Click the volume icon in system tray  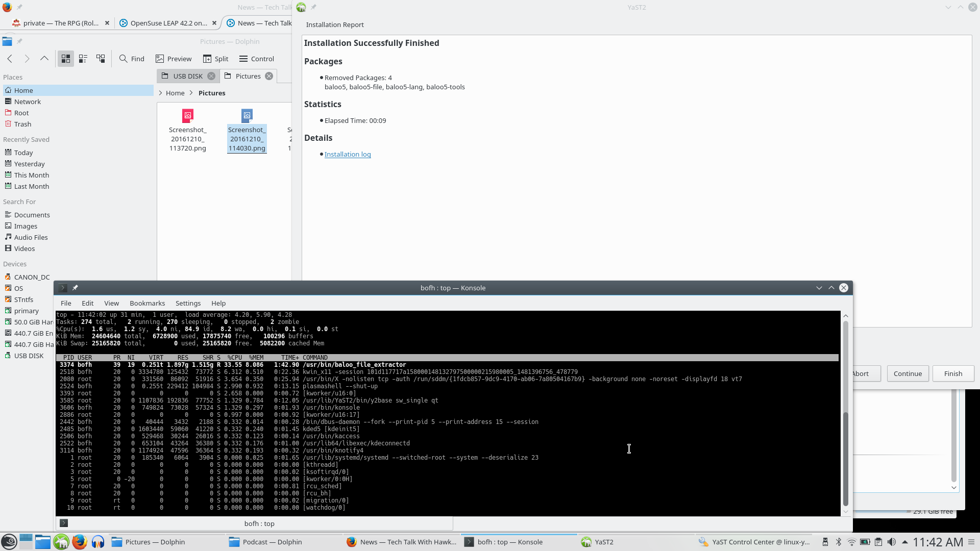point(891,542)
